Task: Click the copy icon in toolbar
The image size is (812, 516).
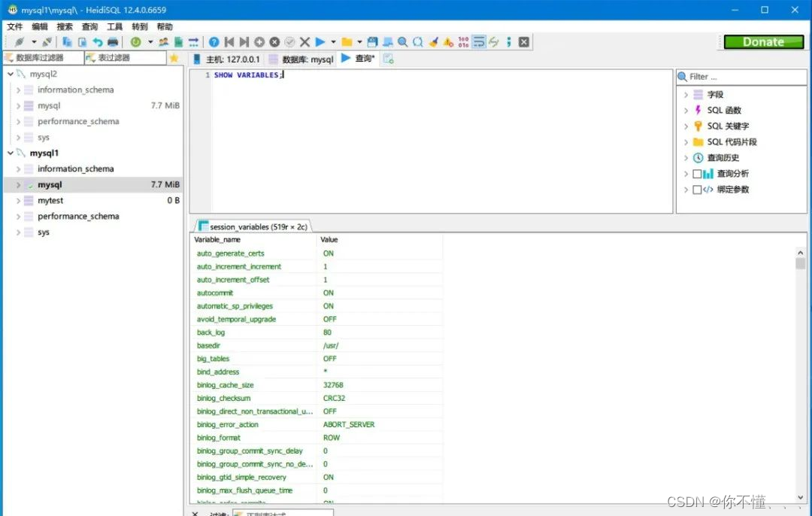Action: 67,42
